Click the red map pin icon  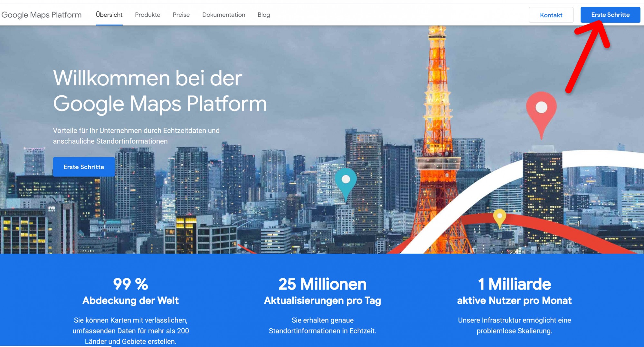[541, 111]
